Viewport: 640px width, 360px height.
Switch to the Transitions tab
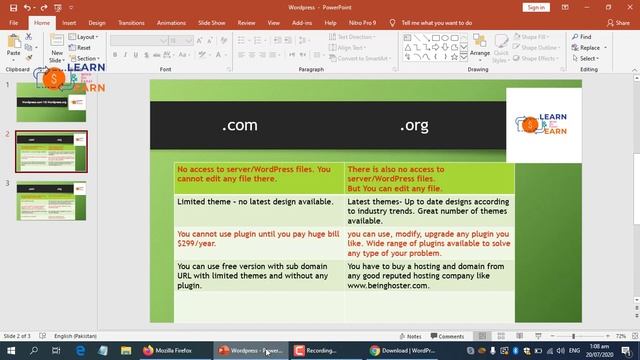click(131, 23)
